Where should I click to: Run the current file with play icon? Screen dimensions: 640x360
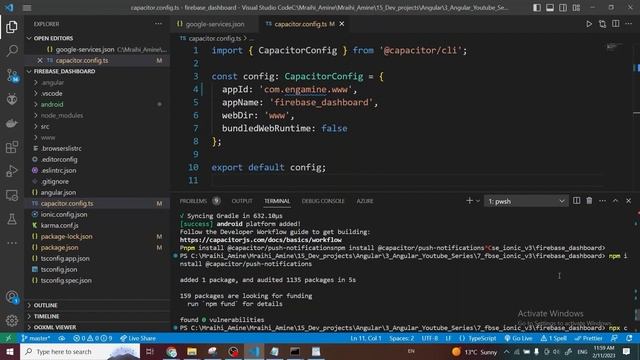589,24
